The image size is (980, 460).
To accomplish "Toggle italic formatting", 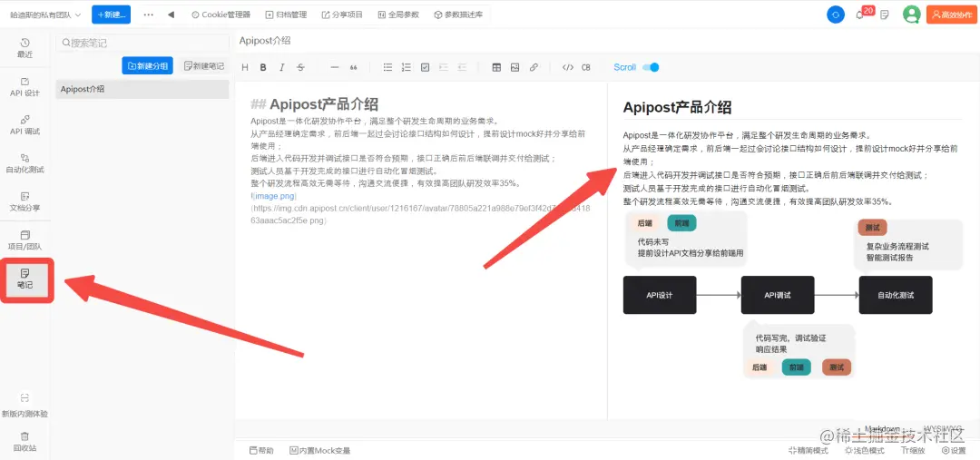I will click(282, 67).
